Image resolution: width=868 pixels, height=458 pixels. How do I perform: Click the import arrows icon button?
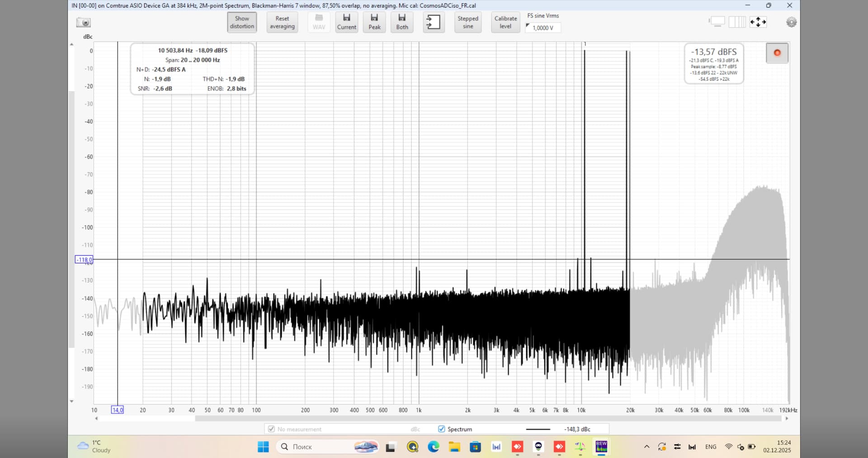pyautogui.click(x=433, y=22)
